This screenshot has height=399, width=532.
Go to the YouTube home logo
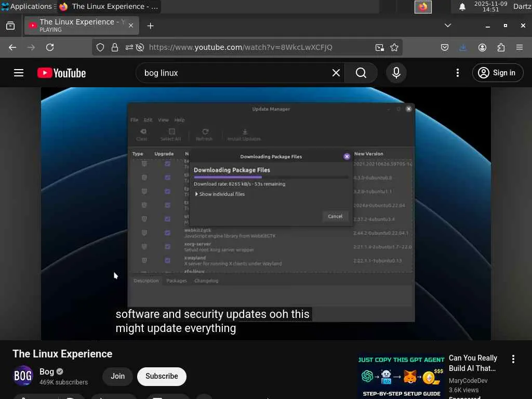coord(62,73)
